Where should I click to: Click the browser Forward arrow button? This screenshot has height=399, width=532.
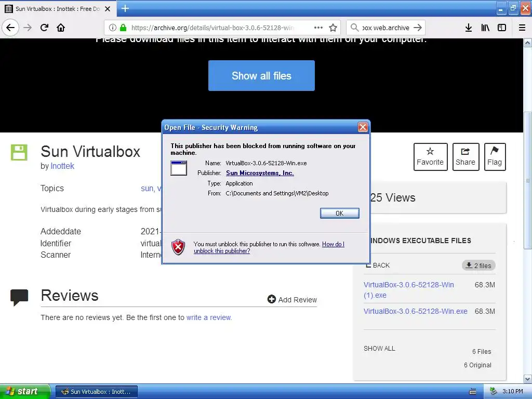click(x=28, y=28)
